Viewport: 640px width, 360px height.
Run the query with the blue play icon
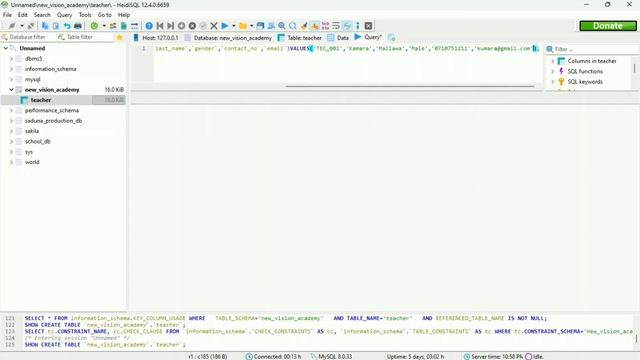point(224,26)
